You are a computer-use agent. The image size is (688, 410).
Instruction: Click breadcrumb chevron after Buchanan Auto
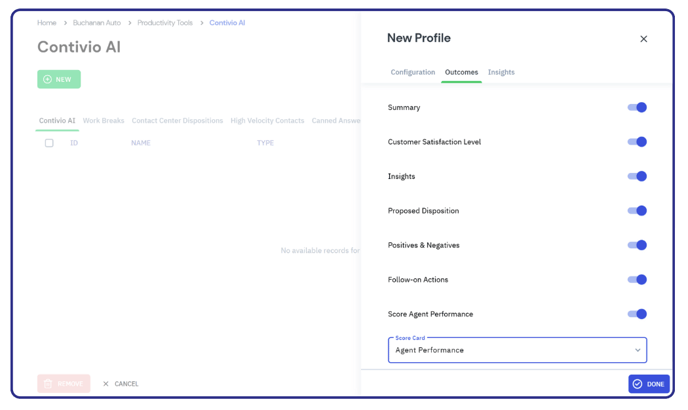tap(129, 23)
